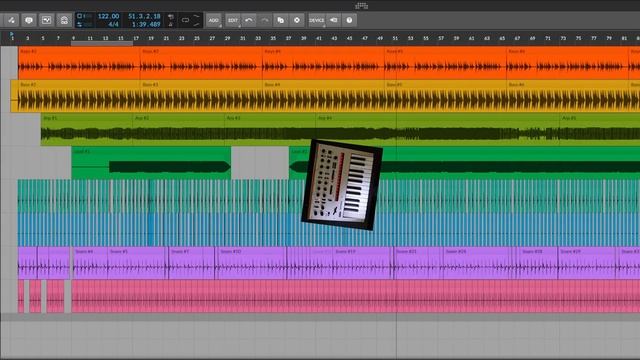Select the Arp #3 clip
The height and width of the screenshot is (360, 640).
click(270, 129)
